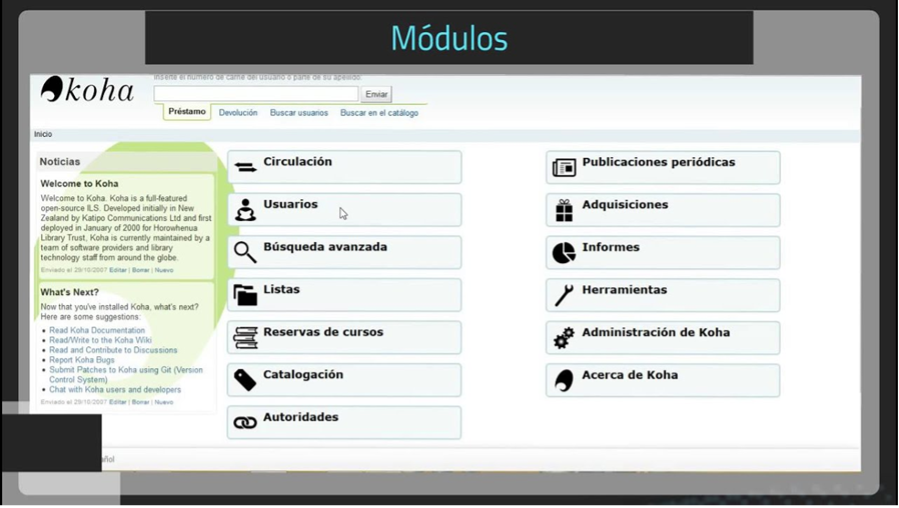The image size is (899, 508).
Task: Click the Herramientas wrench icon
Action: tap(564, 295)
